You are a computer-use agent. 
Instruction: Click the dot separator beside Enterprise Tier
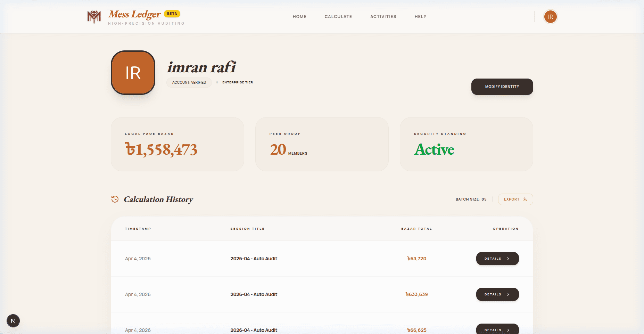(217, 82)
